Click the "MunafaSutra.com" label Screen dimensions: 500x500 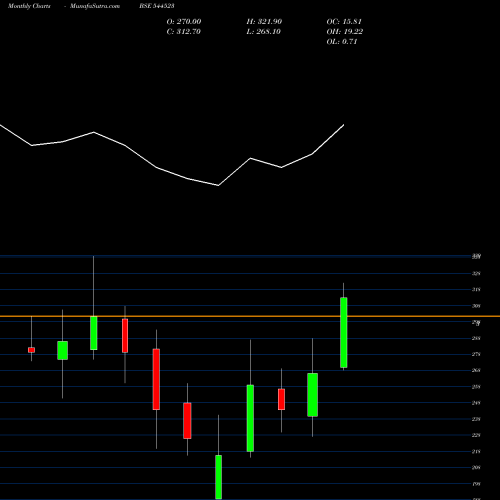(95, 6)
